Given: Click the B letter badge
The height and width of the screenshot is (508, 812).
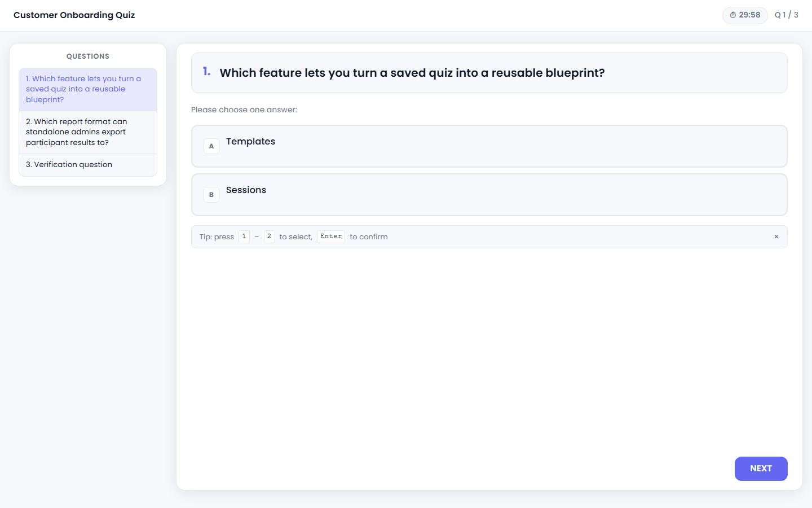Looking at the screenshot, I should click(211, 195).
